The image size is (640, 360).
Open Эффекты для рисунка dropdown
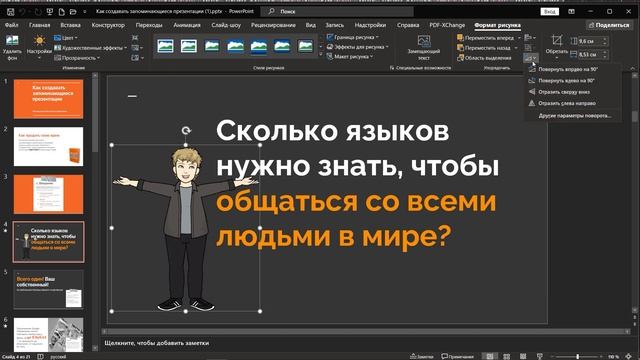click(358, 47)
